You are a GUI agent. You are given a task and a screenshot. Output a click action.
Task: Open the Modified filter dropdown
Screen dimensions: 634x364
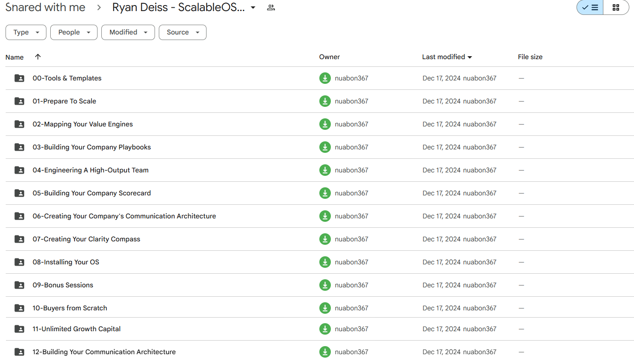(128, 32)
